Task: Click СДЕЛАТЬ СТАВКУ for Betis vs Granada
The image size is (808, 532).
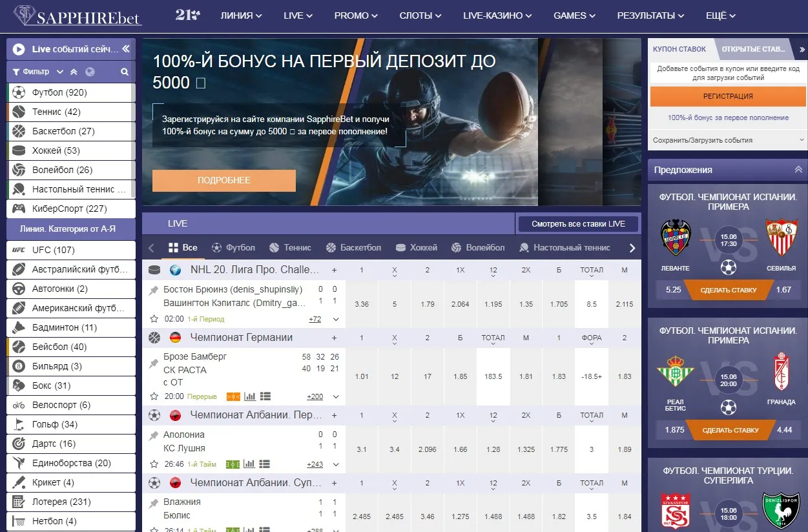Action: [730, 430]
